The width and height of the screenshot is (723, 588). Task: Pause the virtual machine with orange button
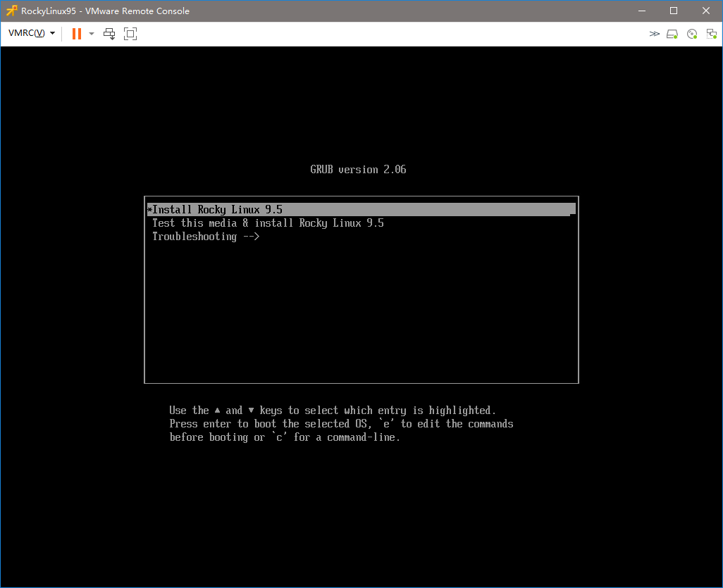77,34
